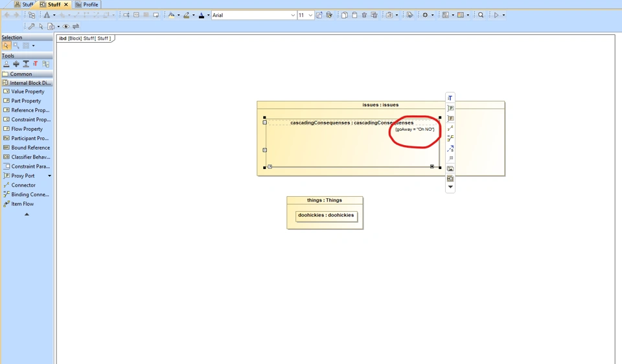This screenshot has height=364, width=622.
Task: Click the pointer icon in second toolbar row
Action: point(41,26)
